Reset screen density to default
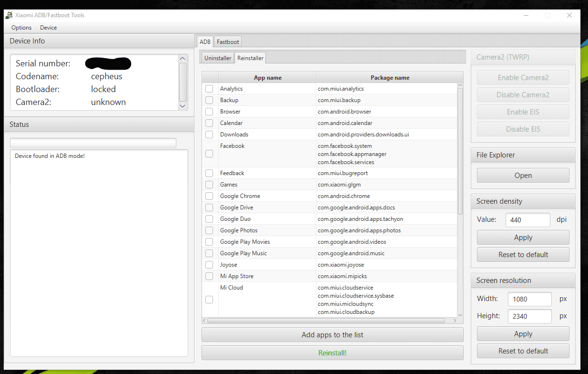This screenshot has width=588, height=374. (x=523, y=255)
